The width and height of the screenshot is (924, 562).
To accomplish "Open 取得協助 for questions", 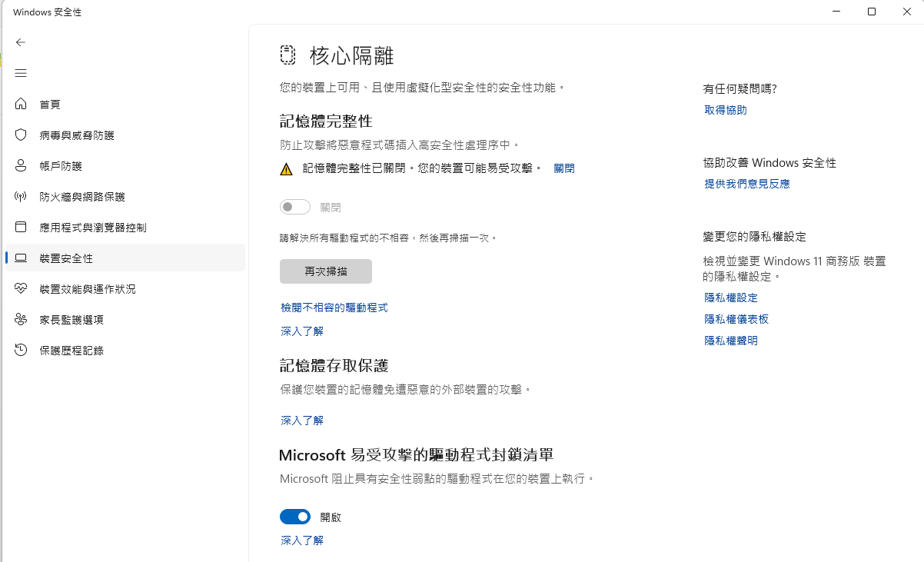I will [724, 109].
